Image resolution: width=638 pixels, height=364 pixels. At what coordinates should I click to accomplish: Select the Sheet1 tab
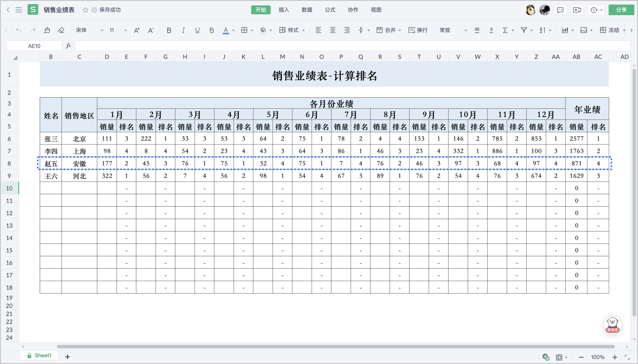click(39, 356)
